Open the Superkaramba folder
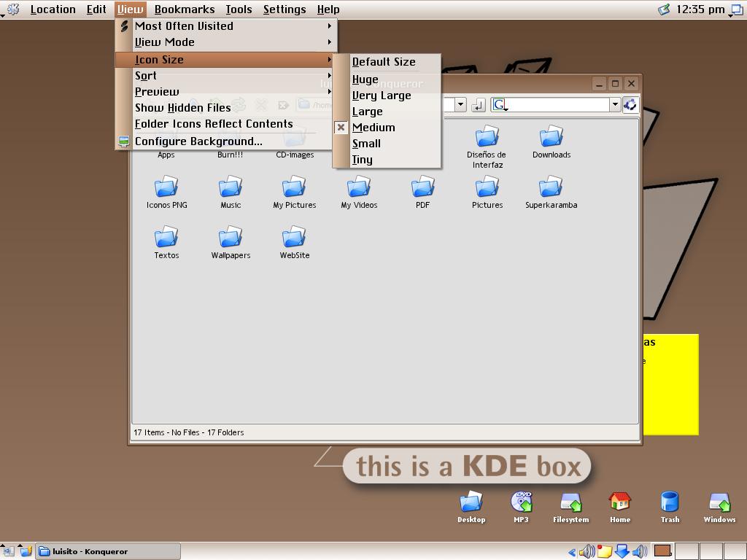The height and width of the screenshot is (560, 747). [551, 192]
